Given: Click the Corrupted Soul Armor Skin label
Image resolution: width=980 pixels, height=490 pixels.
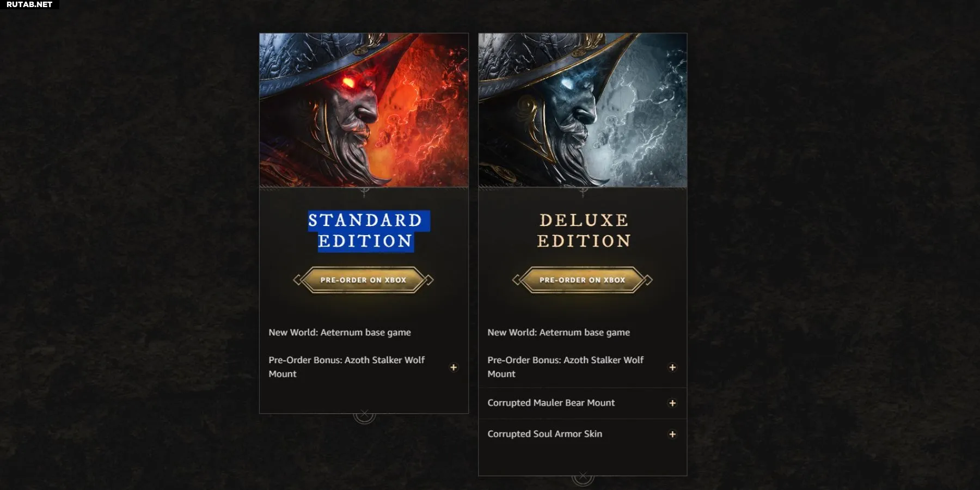Looking at the screenshot, I should coord(545,434).
